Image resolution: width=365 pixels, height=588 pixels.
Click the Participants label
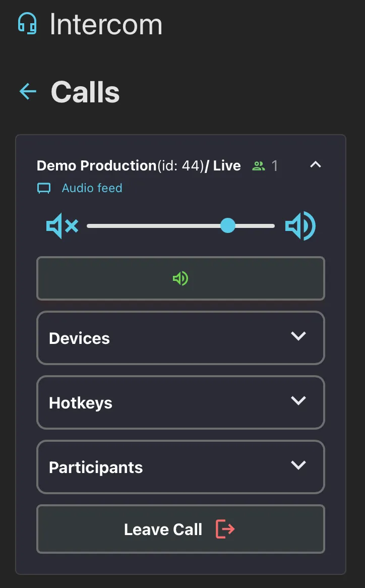tap(96, 467)
